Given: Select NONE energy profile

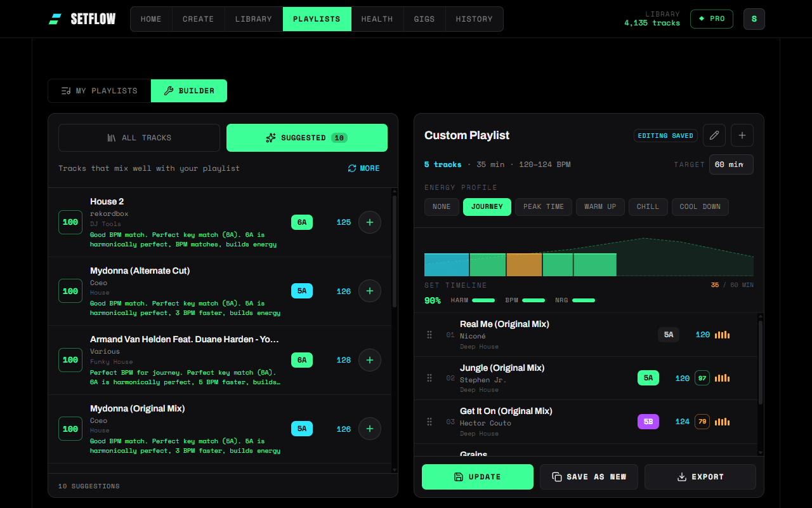Looking at the screenshot, I should pos(442,207).
